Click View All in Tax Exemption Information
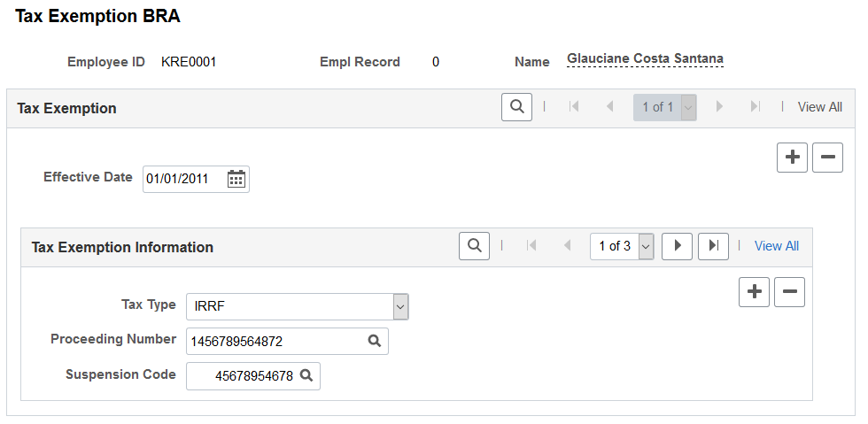868x424 pixels. point(777,246)
